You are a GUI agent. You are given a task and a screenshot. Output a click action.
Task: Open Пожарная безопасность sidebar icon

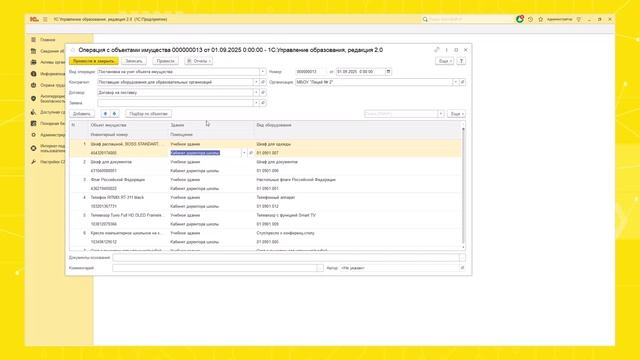33,123
